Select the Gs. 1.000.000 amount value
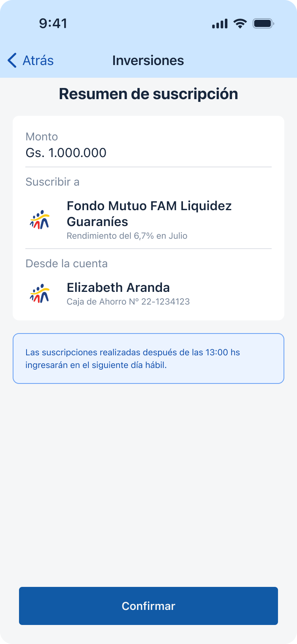 66,153
